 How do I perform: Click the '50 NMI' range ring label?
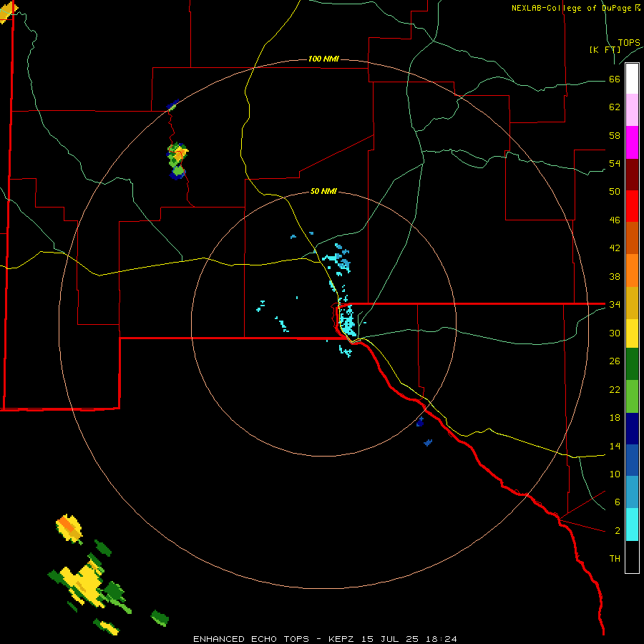click(323, 191)
